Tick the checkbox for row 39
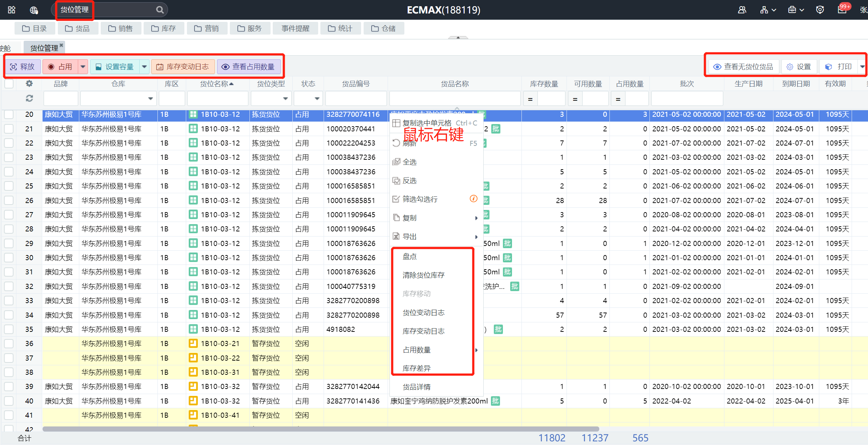Image resolution: width=868 pixels, height=445 pixels. pos(9,386)
